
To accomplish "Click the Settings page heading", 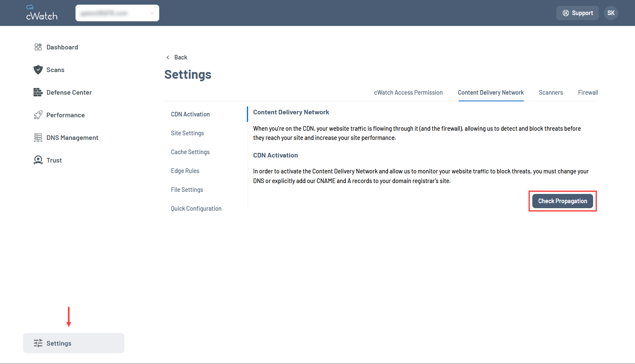I will [188, 75].
